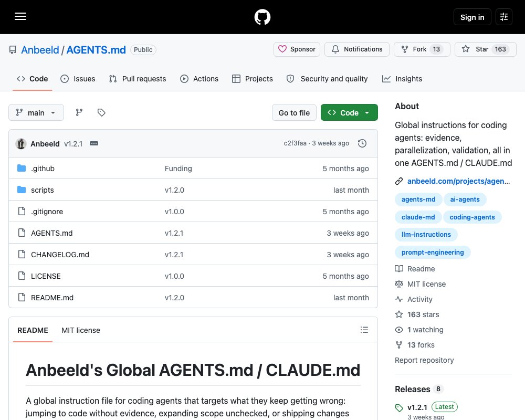Open the README outline list icon
The width and height of the screenshot is (525, 420).
(364, 330)
